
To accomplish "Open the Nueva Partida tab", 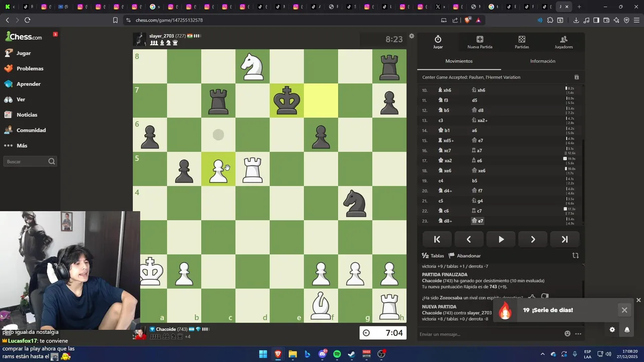I will [480, 42].
